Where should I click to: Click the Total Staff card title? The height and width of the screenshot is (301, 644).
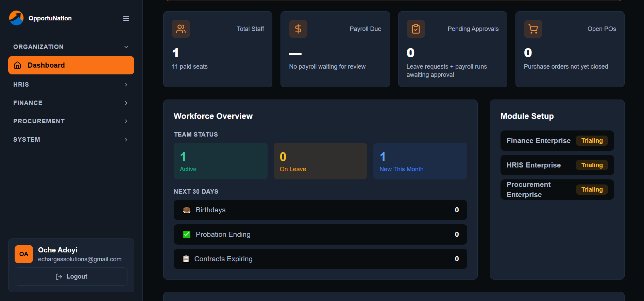click(250, 29)
